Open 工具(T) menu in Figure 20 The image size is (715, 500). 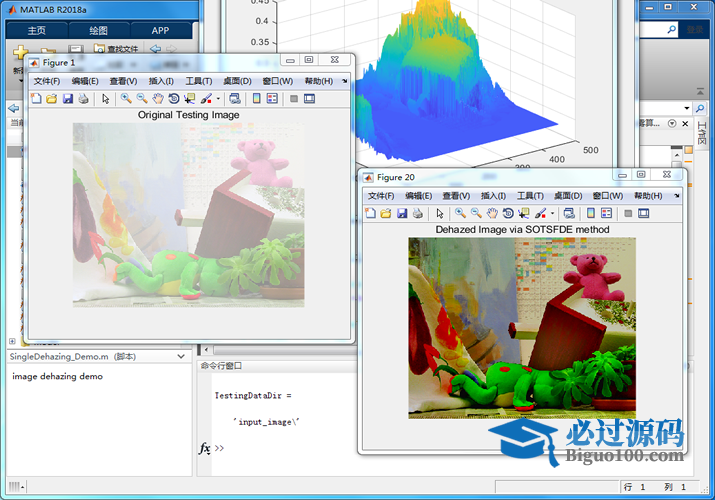530,196
